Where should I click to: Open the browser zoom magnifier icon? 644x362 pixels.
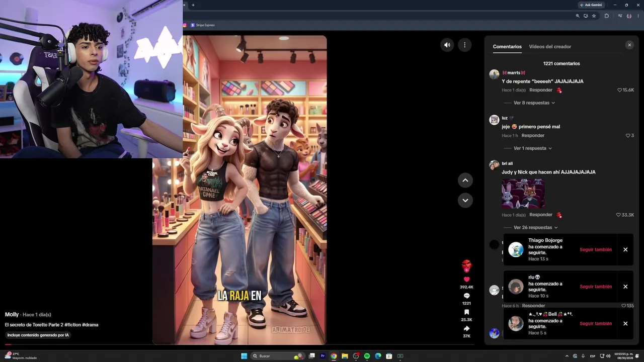click(578, 16)
